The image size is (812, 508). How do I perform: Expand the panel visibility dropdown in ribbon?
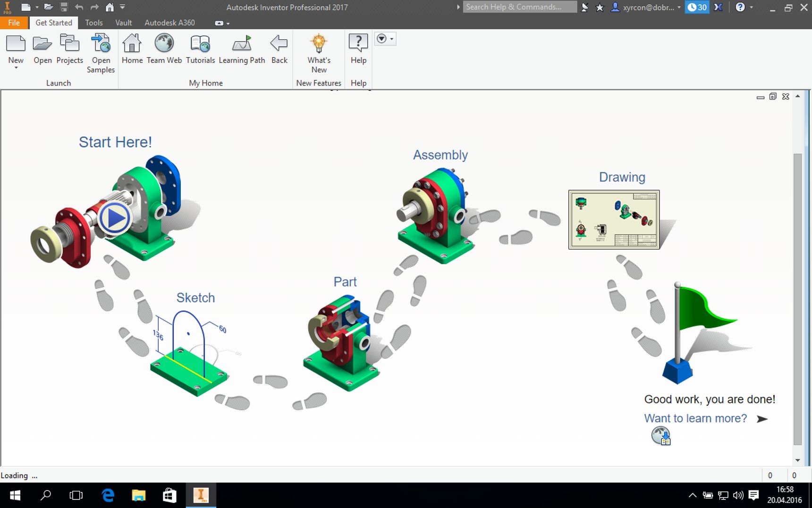pos(385,39)
